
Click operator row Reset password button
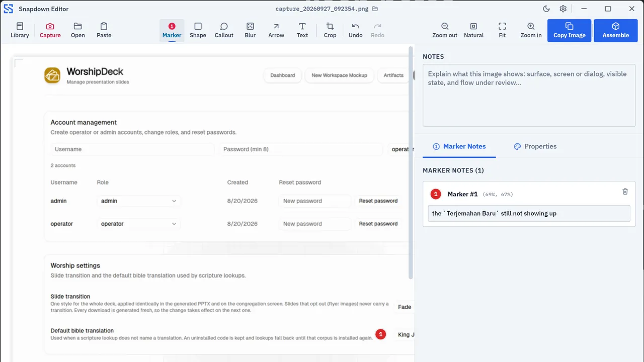378,224
